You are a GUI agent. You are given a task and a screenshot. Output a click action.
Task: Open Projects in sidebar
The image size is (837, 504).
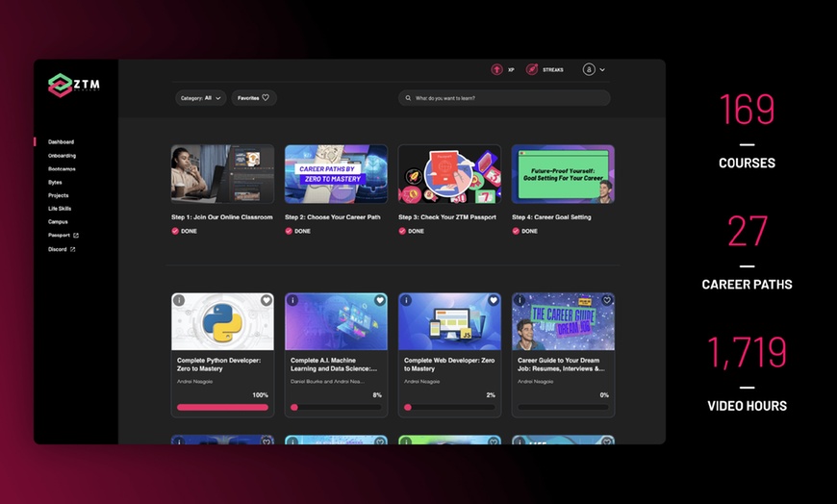(58, 195)
